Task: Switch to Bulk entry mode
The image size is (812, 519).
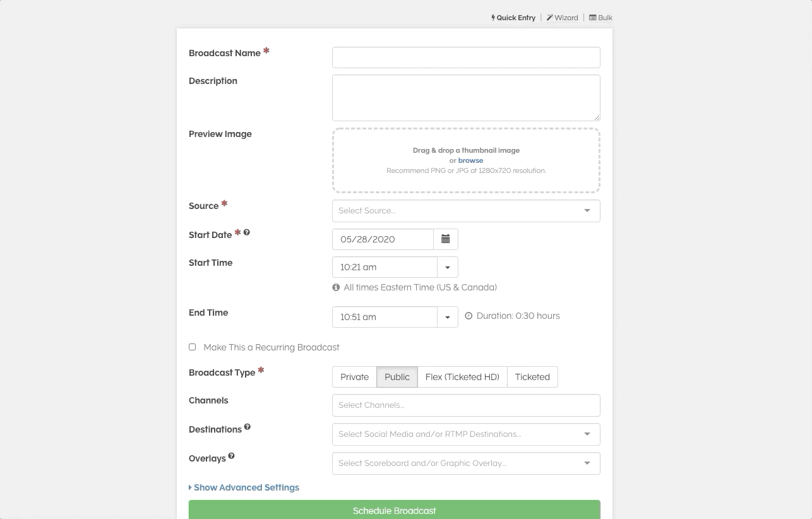Action: 600,18
